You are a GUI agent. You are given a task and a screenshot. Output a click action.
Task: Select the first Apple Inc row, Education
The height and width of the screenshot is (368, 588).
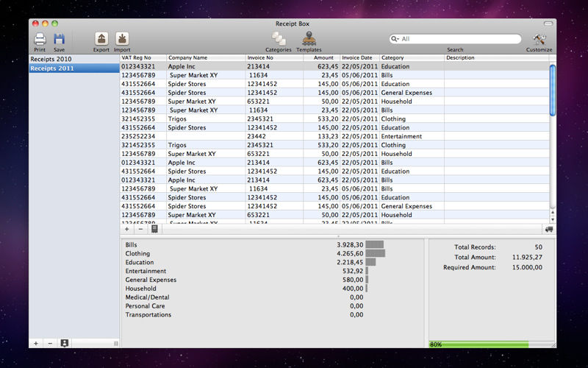click(334, 66)
